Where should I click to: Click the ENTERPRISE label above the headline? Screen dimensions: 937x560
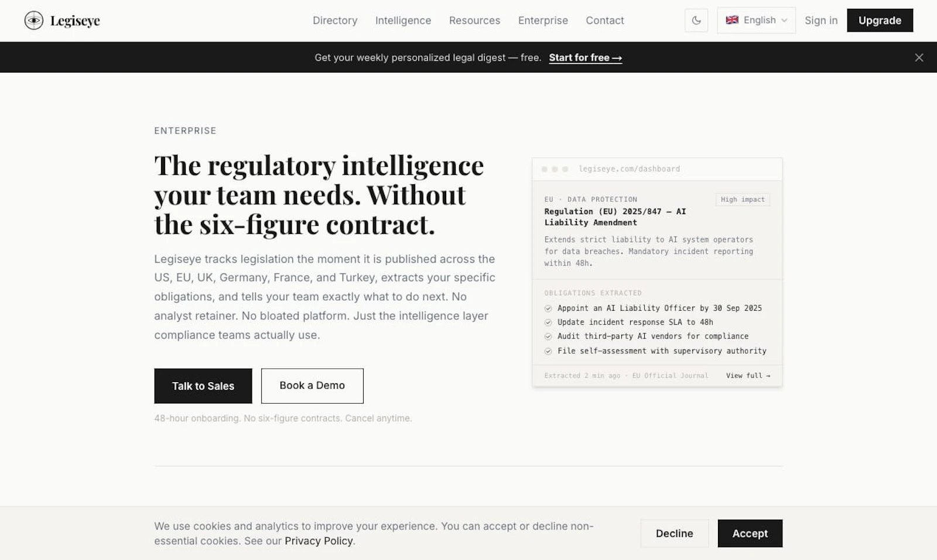point(185,131)
